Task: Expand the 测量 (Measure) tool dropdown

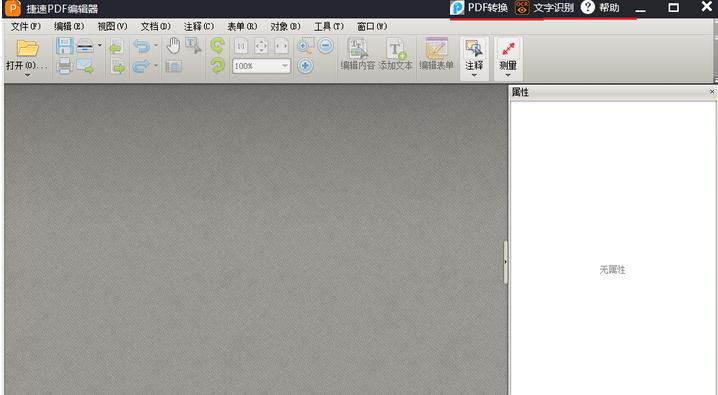Action: [508, 75]
